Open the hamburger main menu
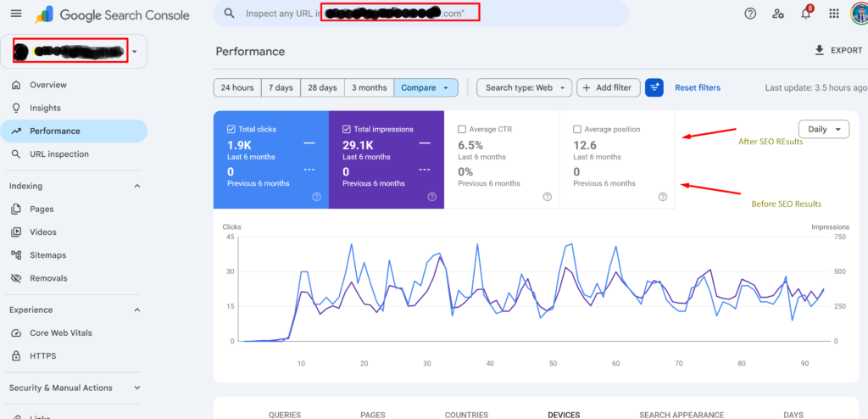 pos(16,14)
